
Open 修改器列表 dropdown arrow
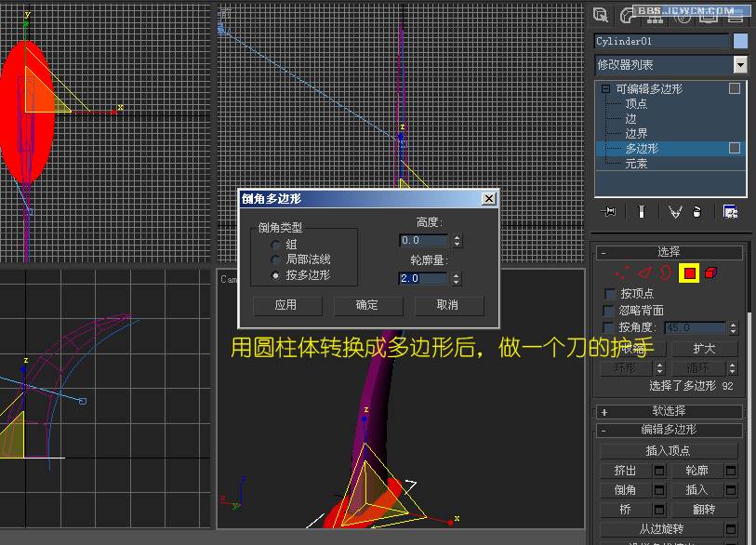[740, 64]
